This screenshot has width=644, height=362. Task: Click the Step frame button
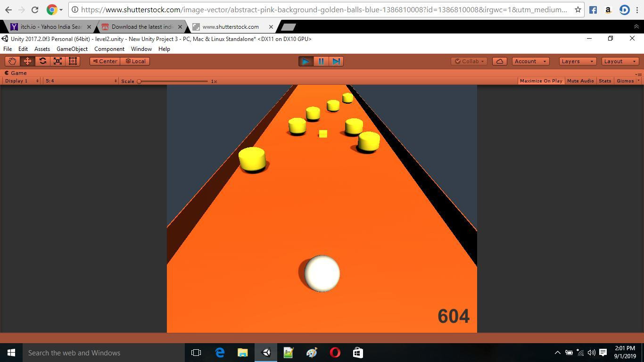coord(336,61)
